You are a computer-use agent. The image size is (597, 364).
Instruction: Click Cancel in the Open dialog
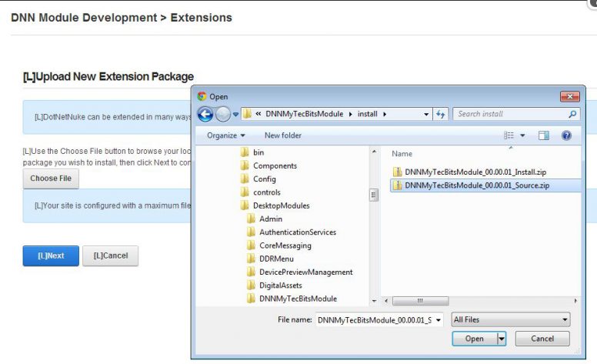542,339
